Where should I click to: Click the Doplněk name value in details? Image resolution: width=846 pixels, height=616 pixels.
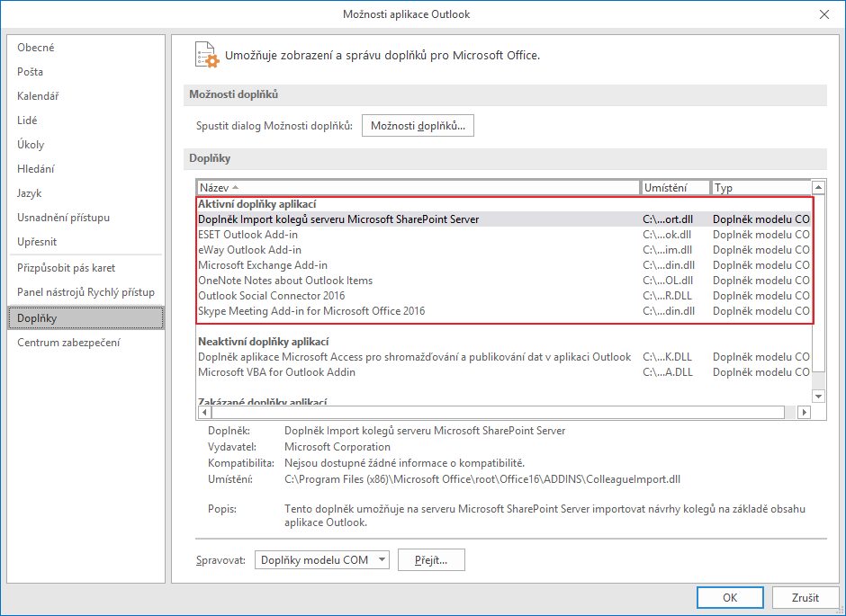tap(425, 431)
